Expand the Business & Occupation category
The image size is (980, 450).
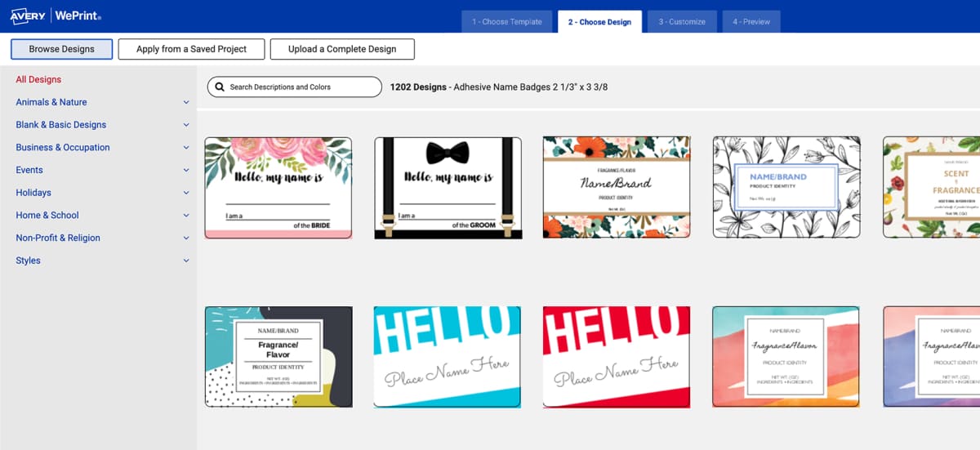click(x=63, y=148)
